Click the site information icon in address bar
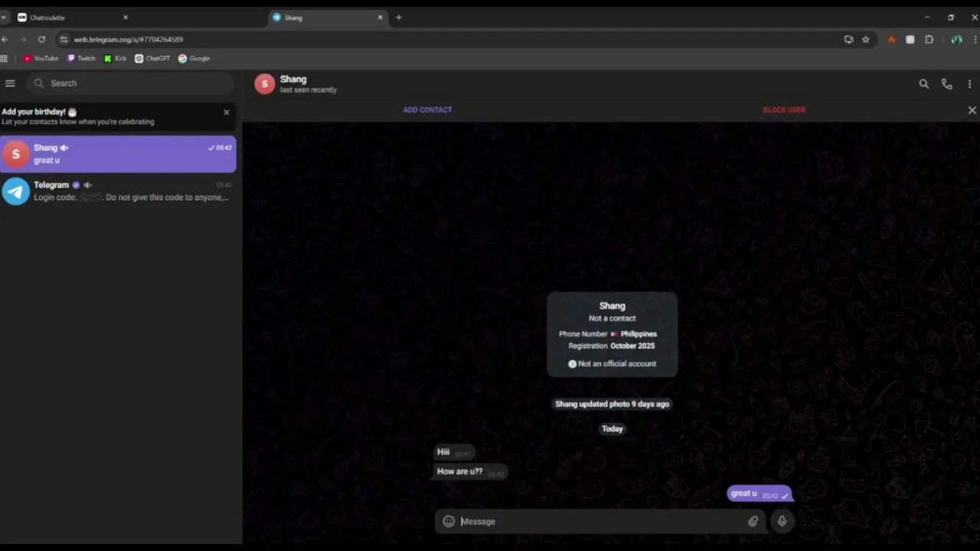980x551 pixels. pos(64,39)
